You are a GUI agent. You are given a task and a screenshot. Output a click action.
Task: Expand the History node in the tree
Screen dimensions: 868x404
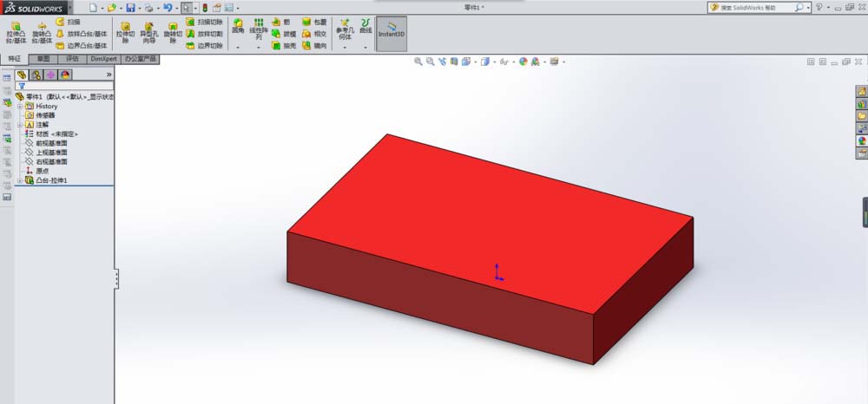tap(20, 106)
